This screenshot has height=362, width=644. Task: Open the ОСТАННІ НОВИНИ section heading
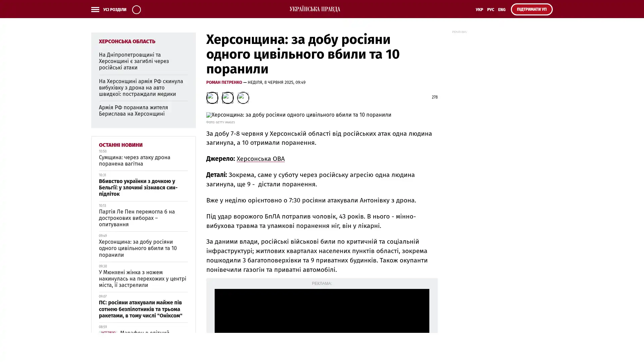(120, 145)
